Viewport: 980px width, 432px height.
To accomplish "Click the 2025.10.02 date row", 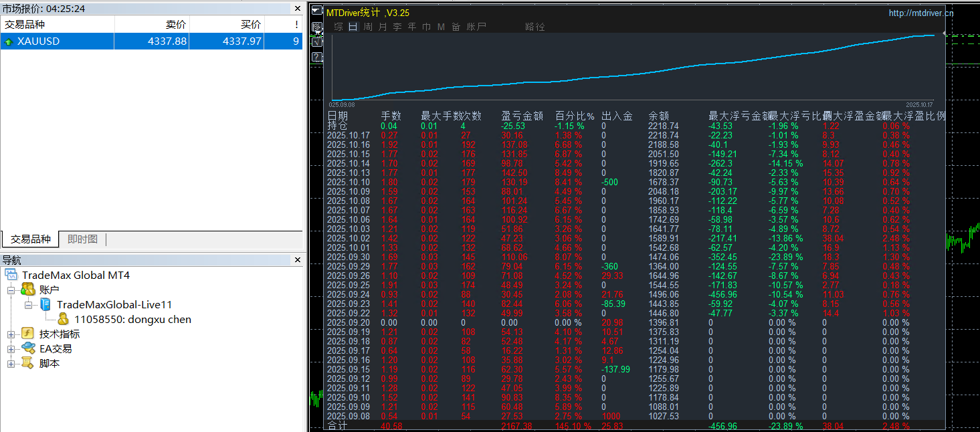I will [349, 238].
